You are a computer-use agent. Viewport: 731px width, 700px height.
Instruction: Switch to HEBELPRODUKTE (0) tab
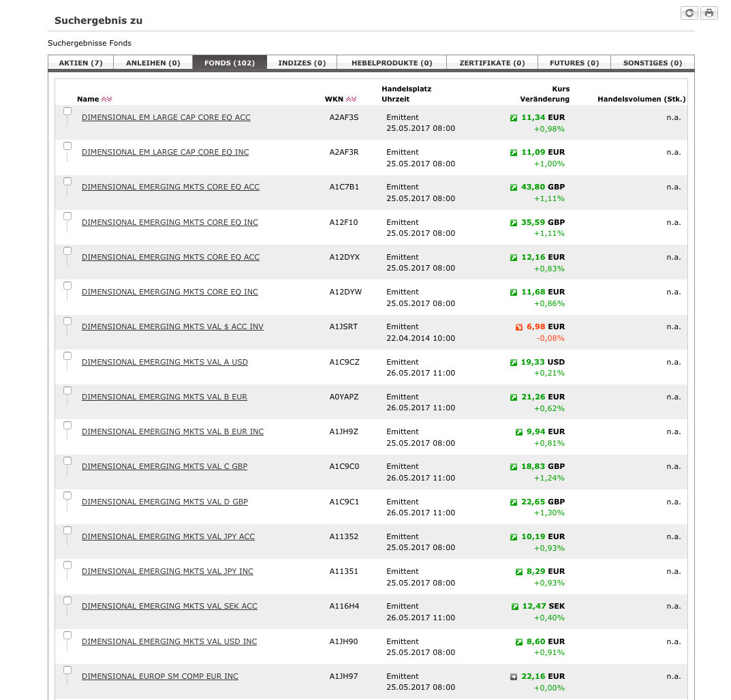[392, 63]
